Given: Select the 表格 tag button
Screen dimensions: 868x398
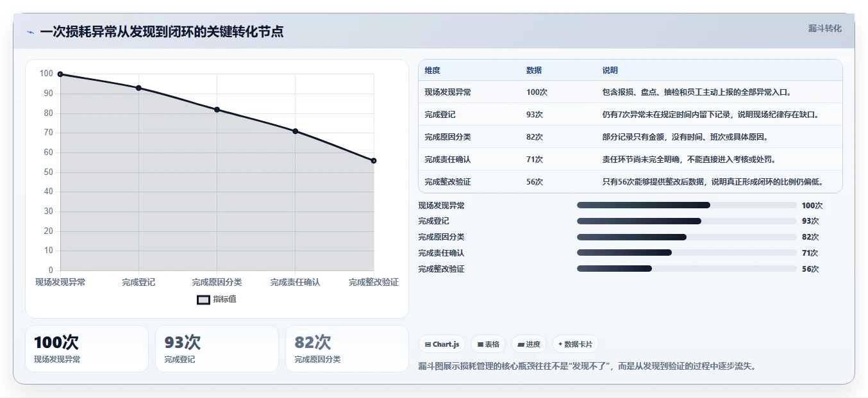Looking at the screenshot, I should click(488, 344).
